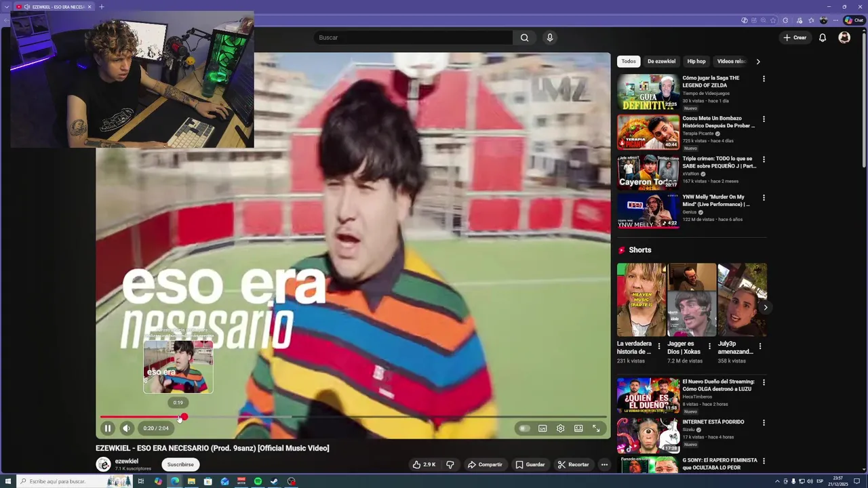868x488 pixels.
Task: Mute the video with the speaker icon
Action: tap(126, 428)
